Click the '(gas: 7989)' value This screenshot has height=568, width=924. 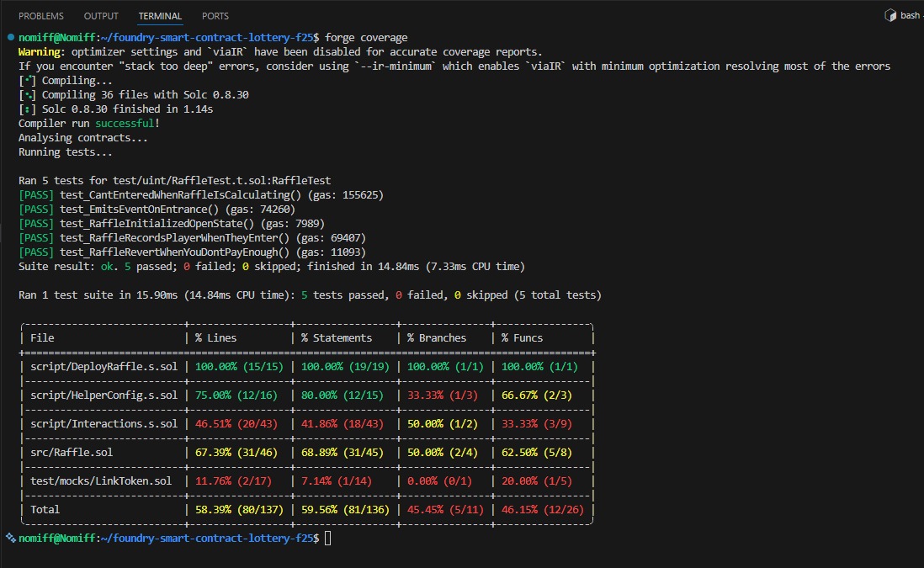point(292,223)
